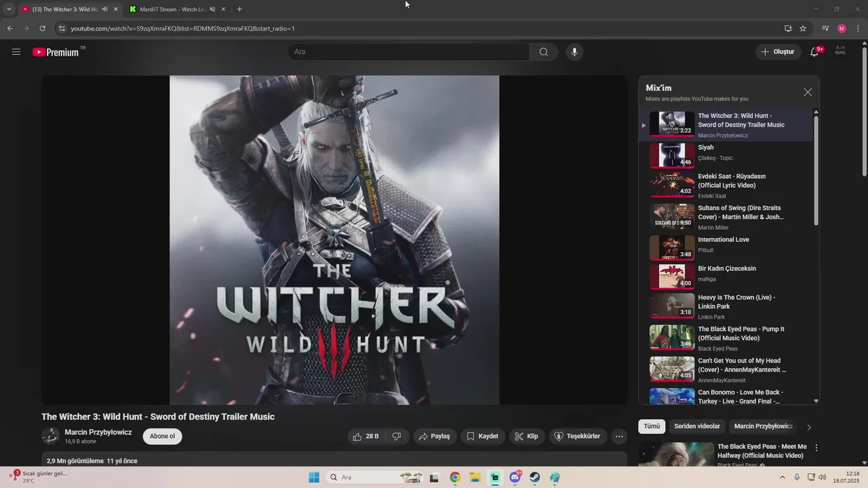Open a new browser tab
Viewport: 868px width, 488px height.
(239, 9)
